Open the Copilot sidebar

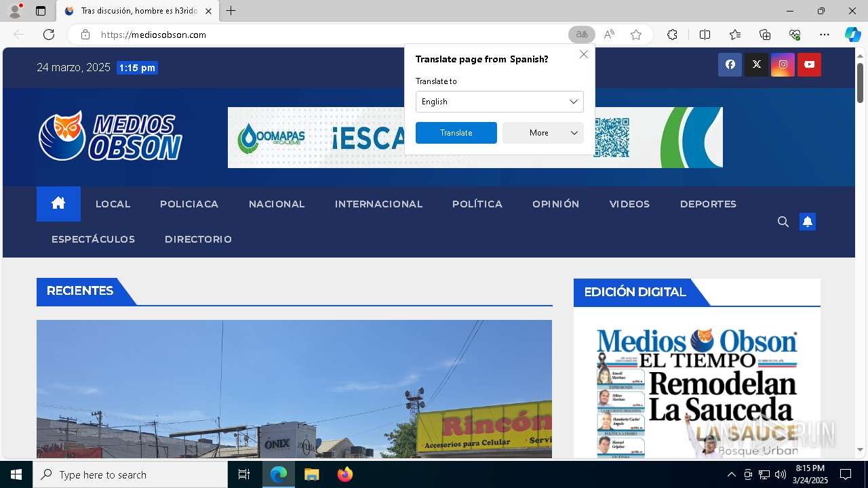[x=852, y=35]
